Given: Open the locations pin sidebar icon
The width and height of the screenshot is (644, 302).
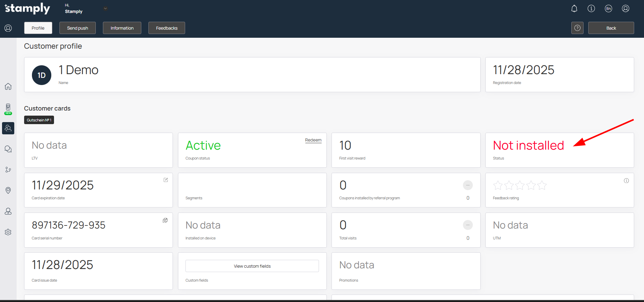Looking at the screenshot, I should [x=8, y=190].
